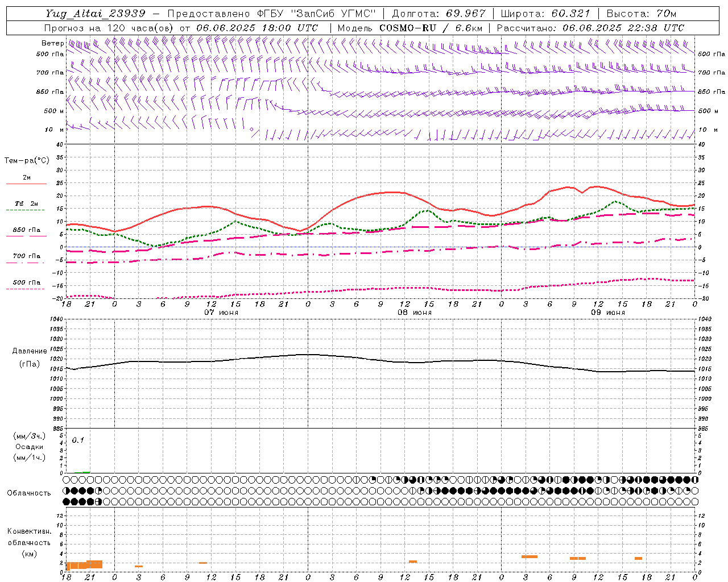Screen dimensions: 728x582
Task: Click the orange convective bar after 08 июня 12h
Action: 413,562
